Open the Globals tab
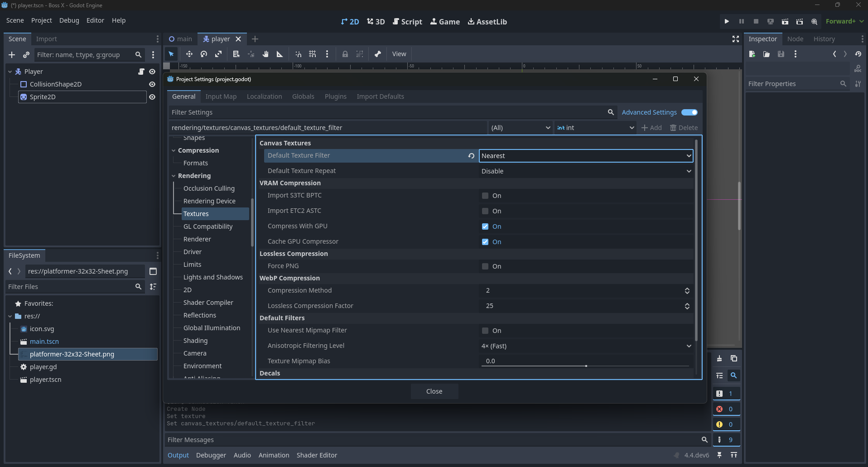The width and height of the screenshot is (868, 467). click(303, 96)
